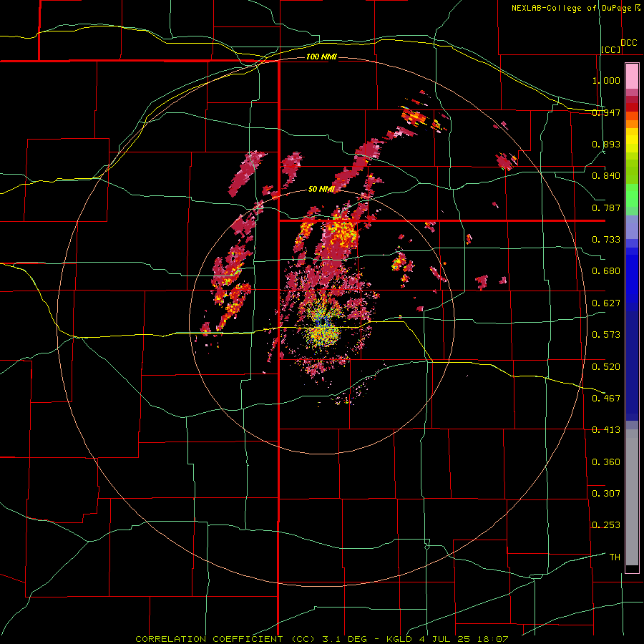Click the 0.253 scale value
Image resolution: width=644 pixels, height=644 pixels.
[606, 525]
